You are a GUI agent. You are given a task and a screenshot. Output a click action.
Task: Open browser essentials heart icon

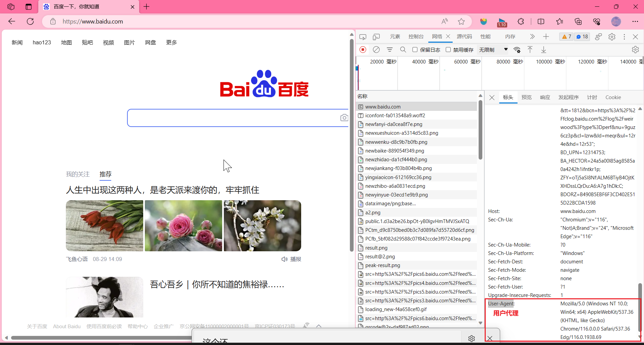(597, 21)
